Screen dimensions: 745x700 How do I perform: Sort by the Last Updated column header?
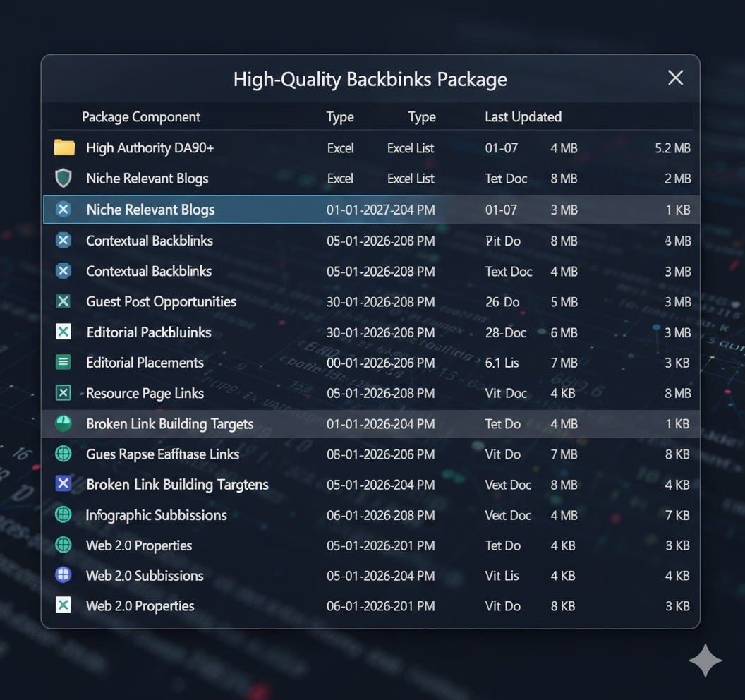523,117
